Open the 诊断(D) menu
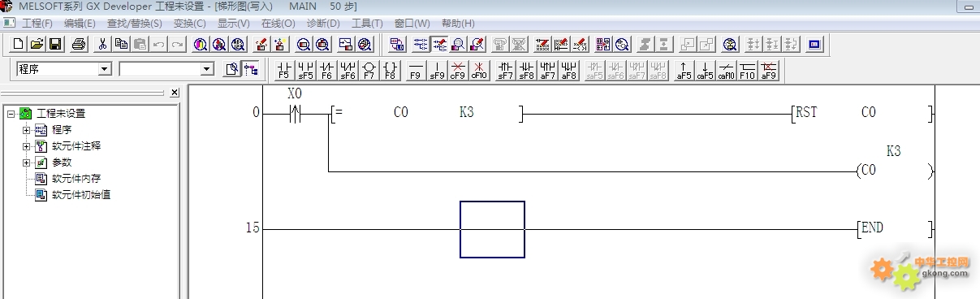This screenshot has width=980, height=299. point(323,24)
